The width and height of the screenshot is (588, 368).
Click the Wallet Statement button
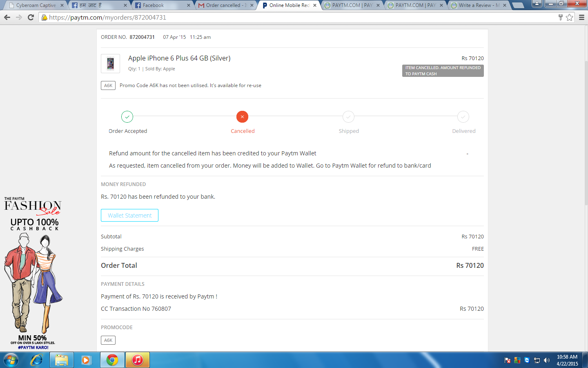point(129,215)
